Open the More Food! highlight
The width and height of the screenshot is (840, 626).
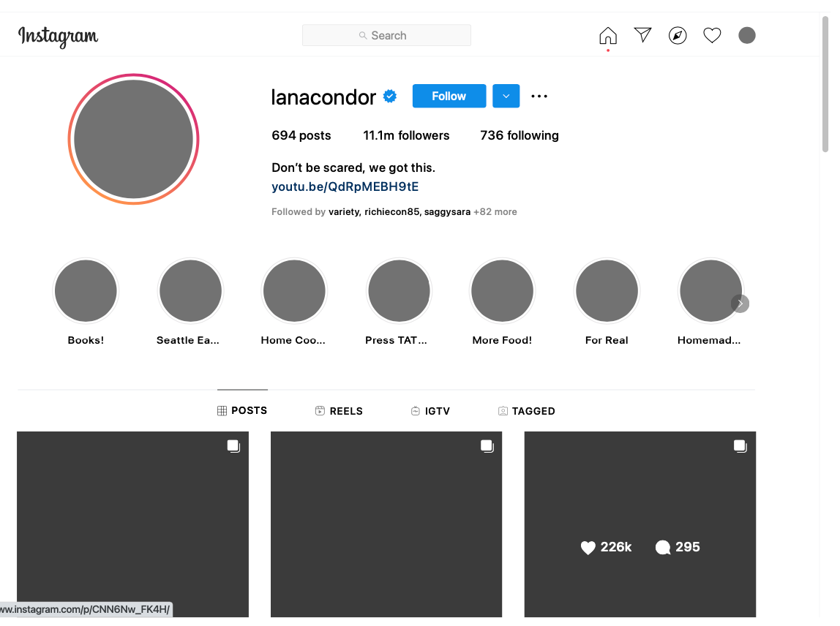tap(502, 291)
